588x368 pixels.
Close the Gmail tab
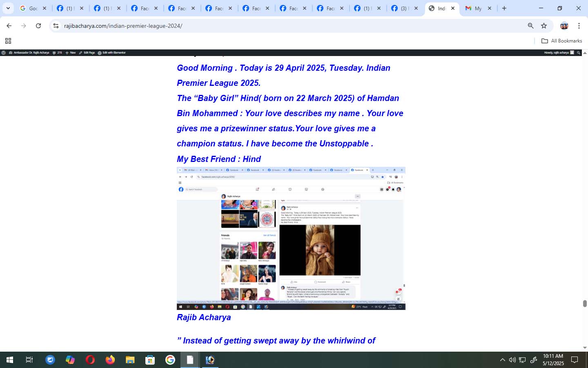(490, 8)
